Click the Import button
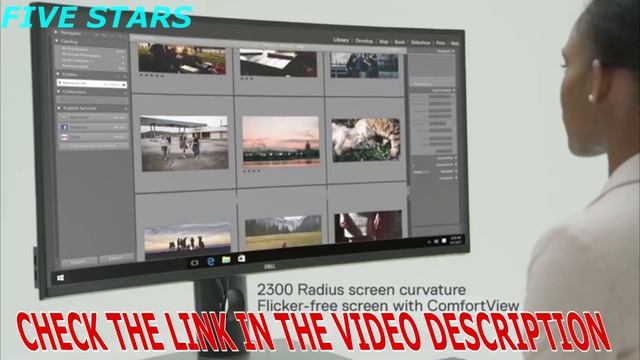Viewport: 640px width, 360px height. 78,261
